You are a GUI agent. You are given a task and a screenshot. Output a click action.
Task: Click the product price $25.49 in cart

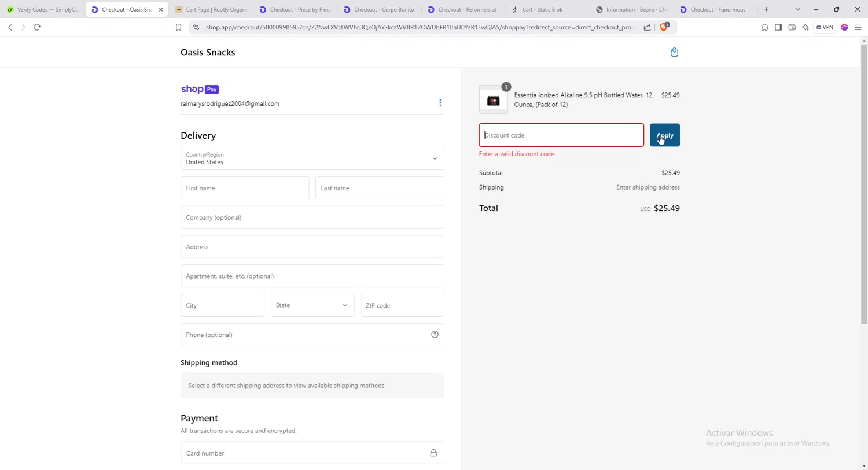670,95
